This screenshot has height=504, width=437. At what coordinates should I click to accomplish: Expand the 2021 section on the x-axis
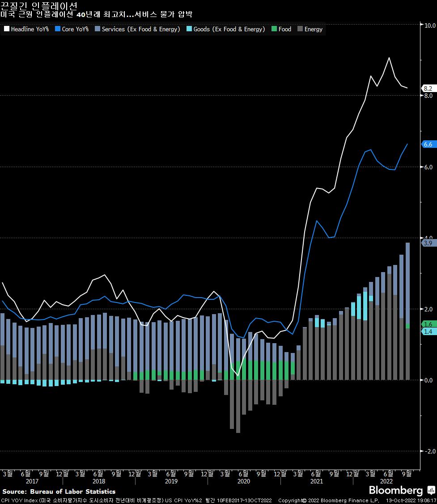pyautogui.click(x=316, y=482)
